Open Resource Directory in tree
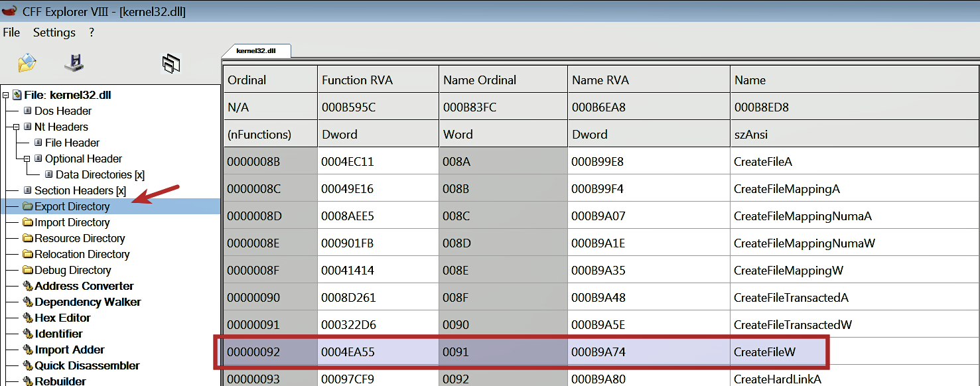 pyautogui.click(x=80, y=238)
